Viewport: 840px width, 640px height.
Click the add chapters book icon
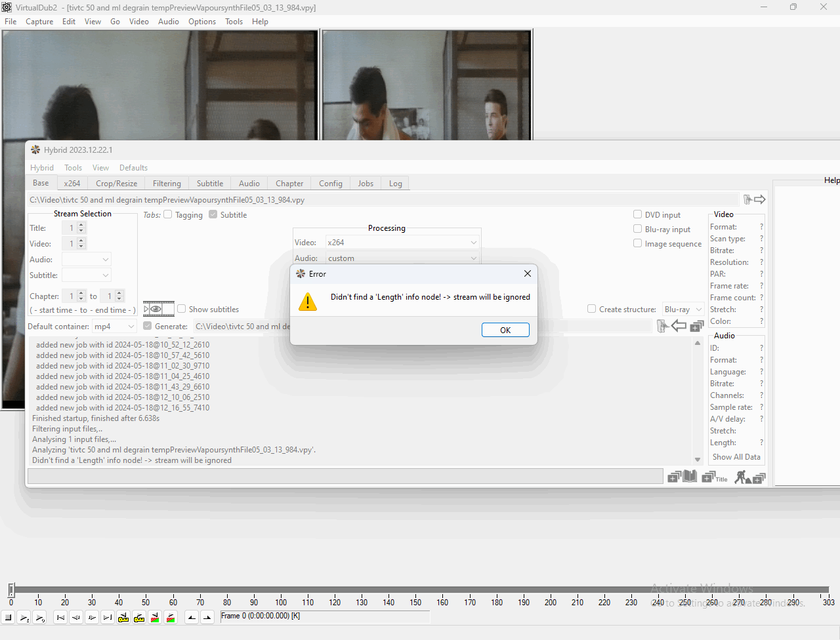(x=682, y=477)
